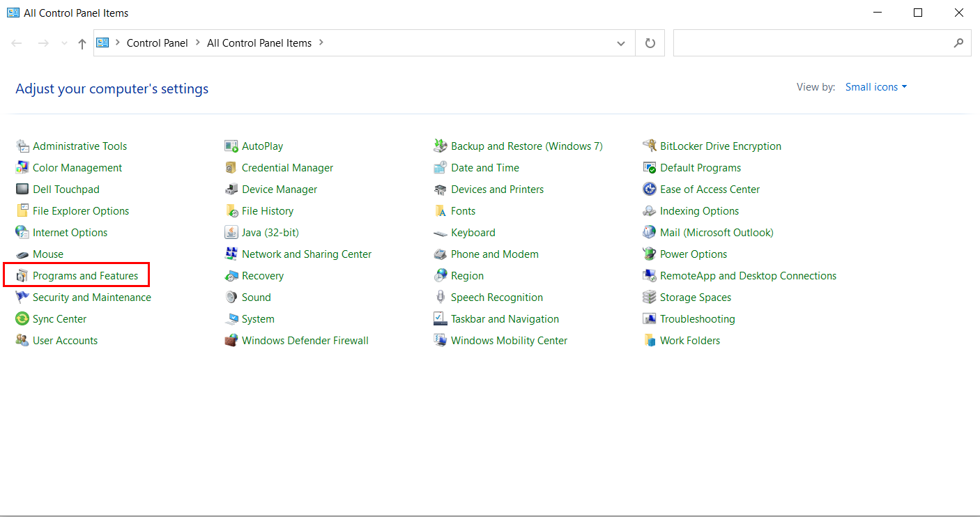Click the All Control Panel Items breadcrumb
Viewport: 980px width, 517px height.
click(x=259, y=43)
